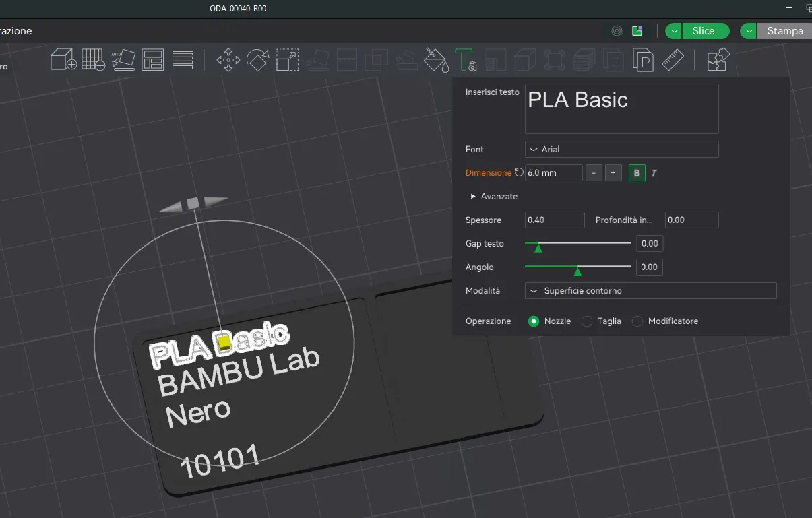Select the Measure ruler tool
The height and width of the screenshot is (518, 812).
point(673,59)
